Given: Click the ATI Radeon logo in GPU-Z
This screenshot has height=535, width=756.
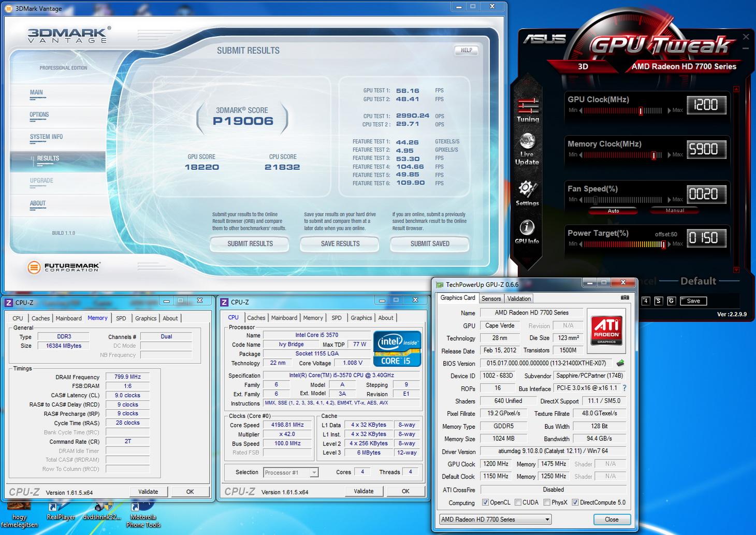Looking at the screenshot, I should [x=606, y=330].
